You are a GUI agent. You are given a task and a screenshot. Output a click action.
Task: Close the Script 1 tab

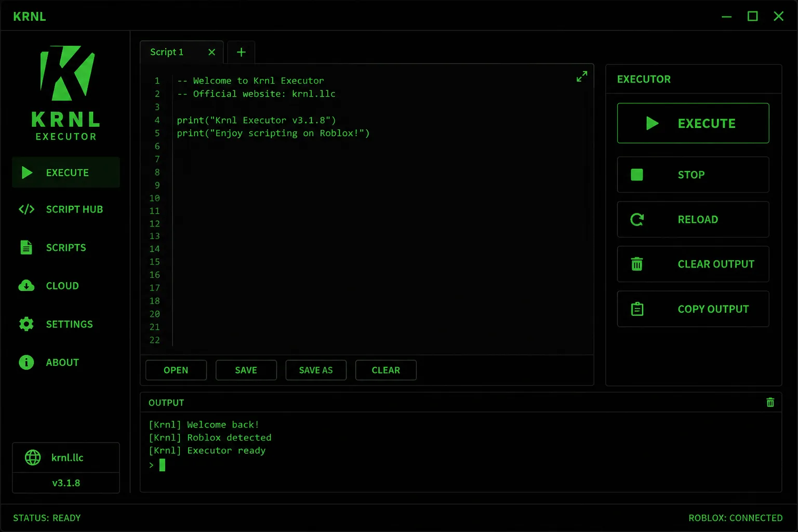(x=211, y=52)
